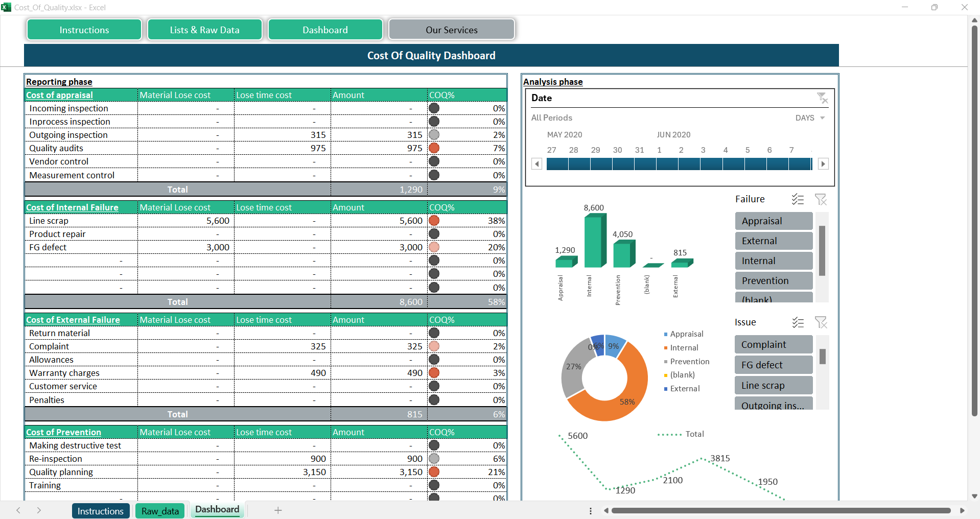Clear filter on Issue slicer
Viewport: 980px width, 519px height.
pyautogui.click(x=821, y=322)
